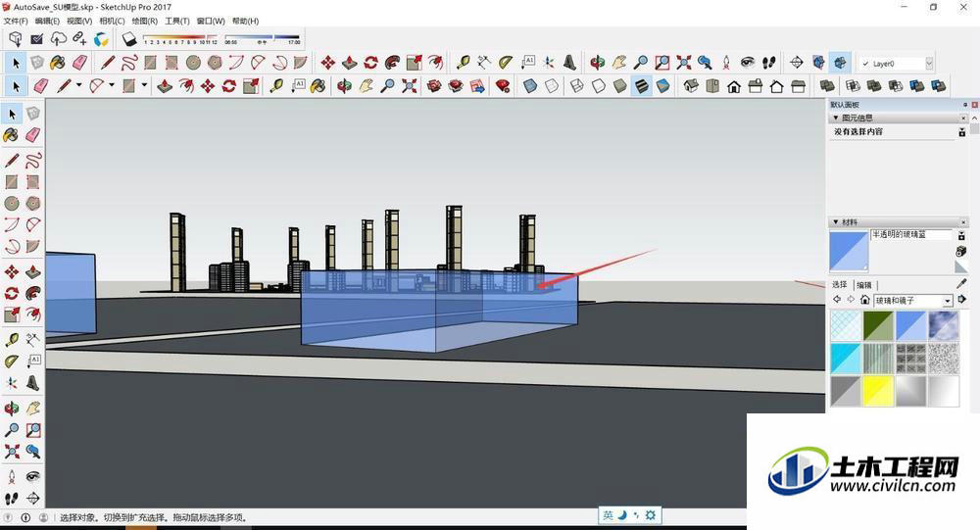Close the 材料 panel

pos(963,221)
